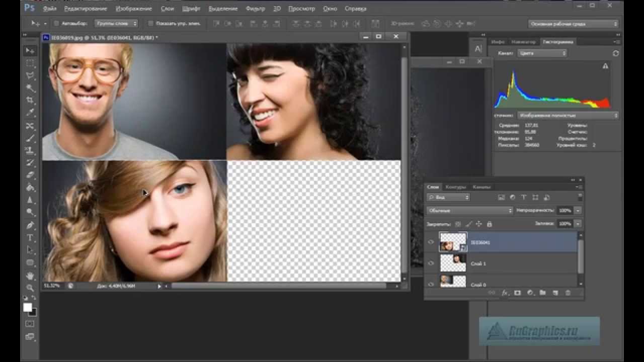
Task: Select the Dodge tool
Action: [x=30, y=213]
